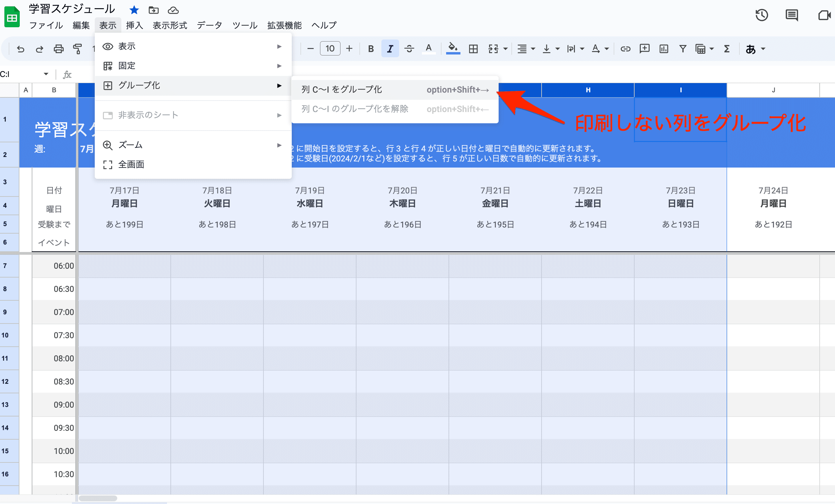The height and width of the screenshot is (504, 835).
Task: Select column J header
Action: pos(773,90)
